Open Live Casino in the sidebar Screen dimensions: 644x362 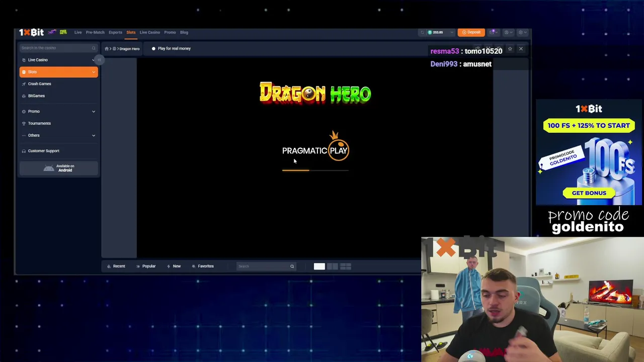coord(38,60)
